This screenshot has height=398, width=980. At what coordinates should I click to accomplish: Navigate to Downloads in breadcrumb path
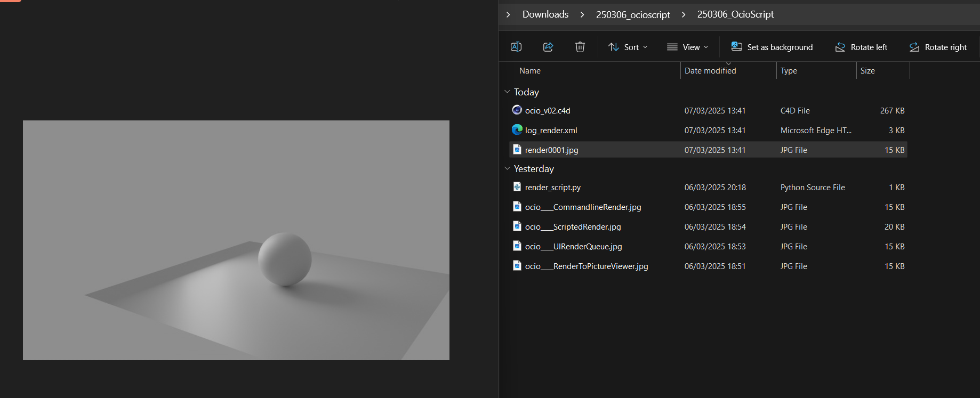(x=545, y=14)
